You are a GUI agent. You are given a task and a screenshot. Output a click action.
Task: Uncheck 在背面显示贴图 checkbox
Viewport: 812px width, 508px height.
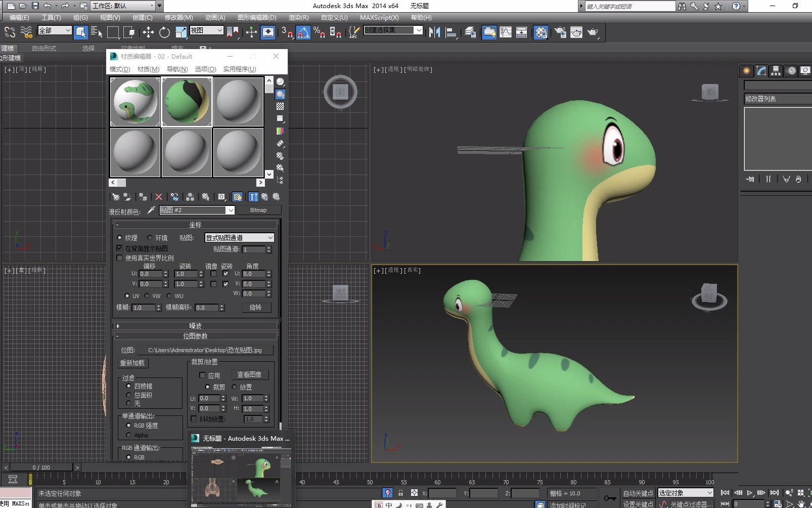[x=120, y=248]
